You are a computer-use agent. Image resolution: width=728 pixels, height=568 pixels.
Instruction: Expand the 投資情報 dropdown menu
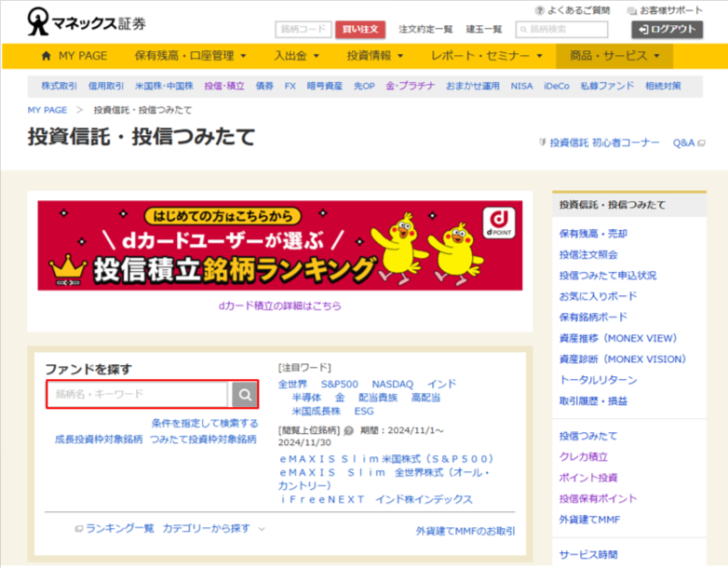coord(375,56)
